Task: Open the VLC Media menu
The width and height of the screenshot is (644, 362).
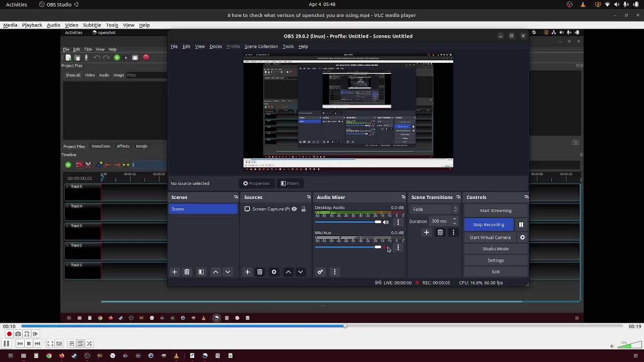Action: tap(11, 25)
